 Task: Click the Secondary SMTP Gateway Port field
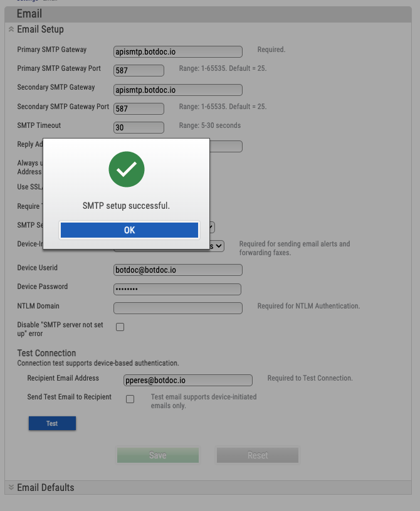click(139, 108)
